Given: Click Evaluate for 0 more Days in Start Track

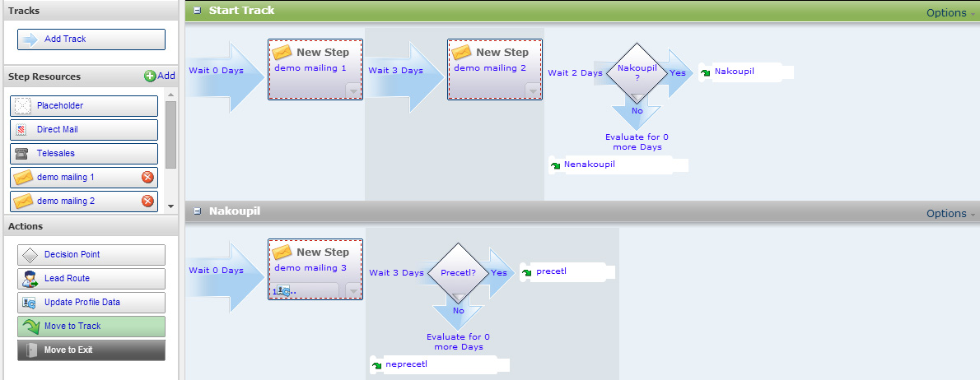Looking at the screenshot, I should (x=637, y=142).
